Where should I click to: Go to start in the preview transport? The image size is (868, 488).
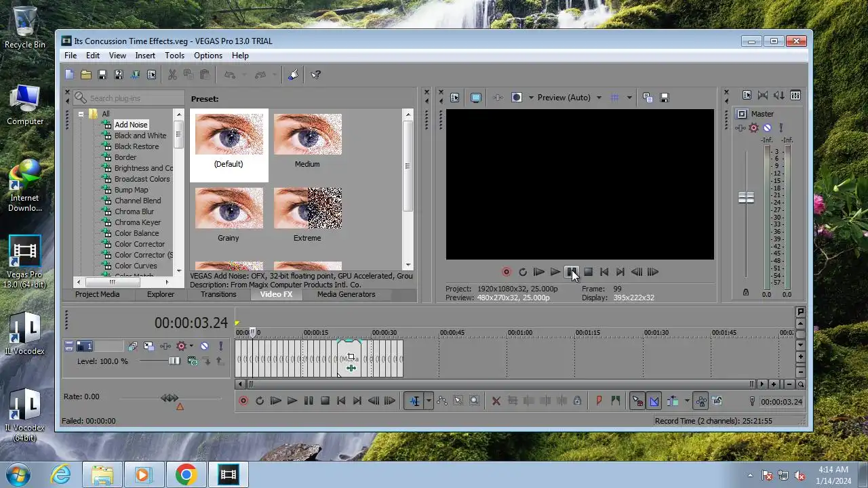(604, 272)
